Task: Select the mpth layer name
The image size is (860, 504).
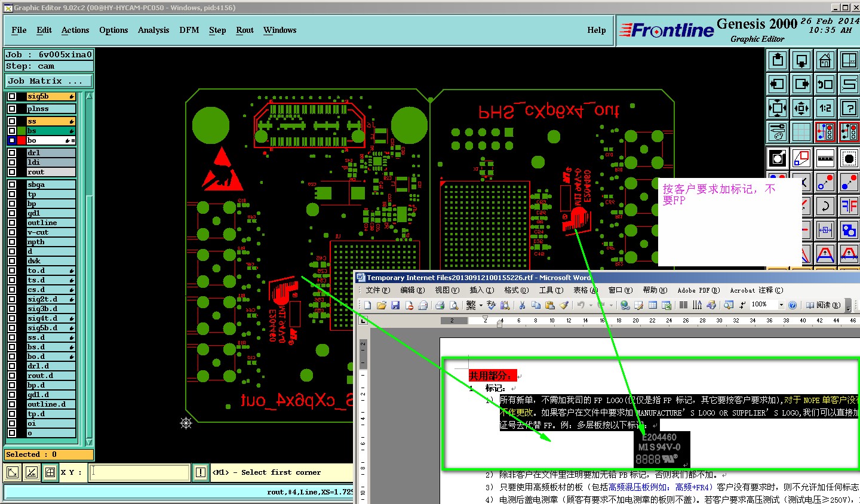Action: coord(51,242)
